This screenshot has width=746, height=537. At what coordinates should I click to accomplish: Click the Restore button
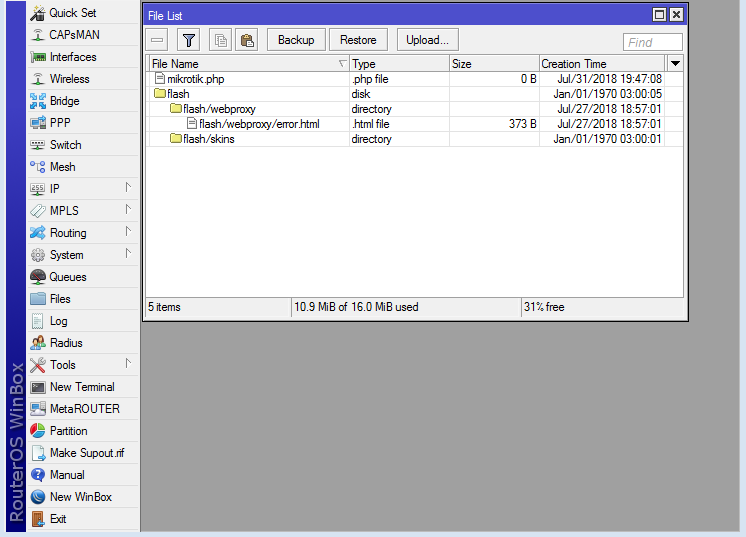point(358,40)
